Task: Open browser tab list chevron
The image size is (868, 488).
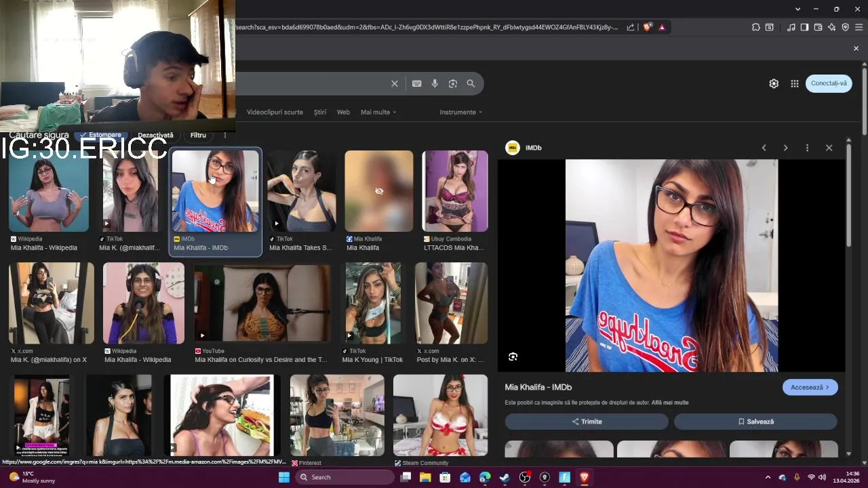Action: click(x=798, y=9)
